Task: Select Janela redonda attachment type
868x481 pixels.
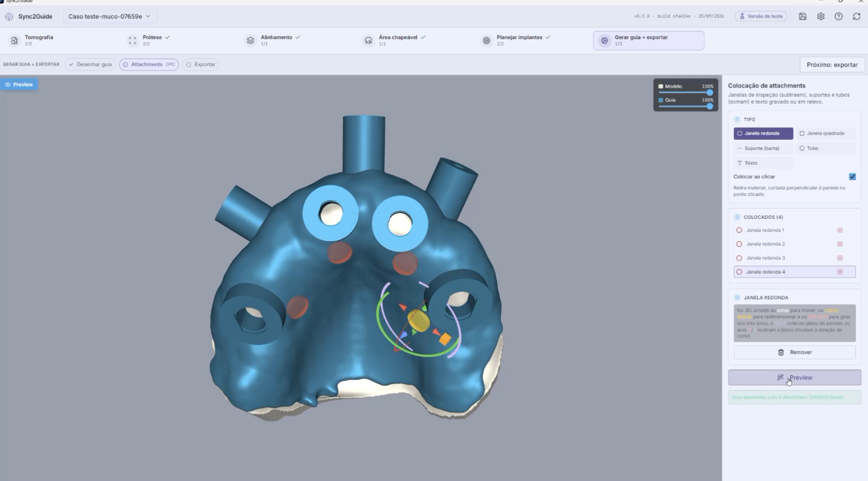Action: coord(763,133)
